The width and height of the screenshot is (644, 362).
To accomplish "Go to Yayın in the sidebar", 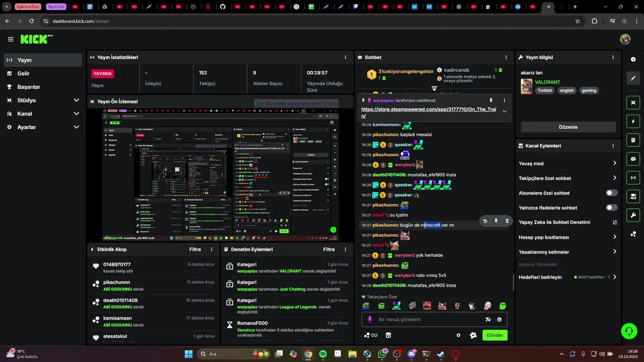I will pos(42,60).
